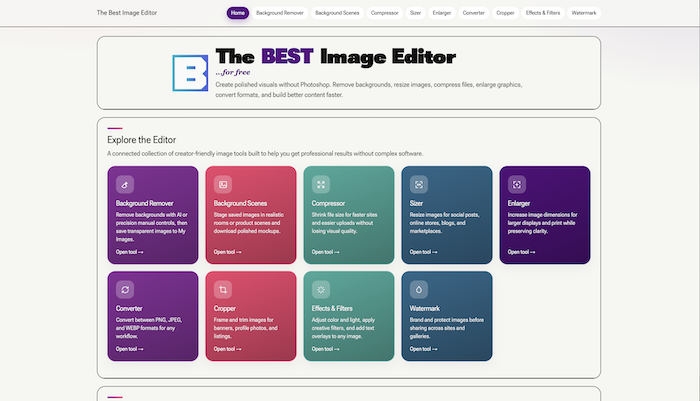This screenshot has width=700, height=401.
Task: Switch to Effects & Filters nav tab
Action: pos(543,13)
